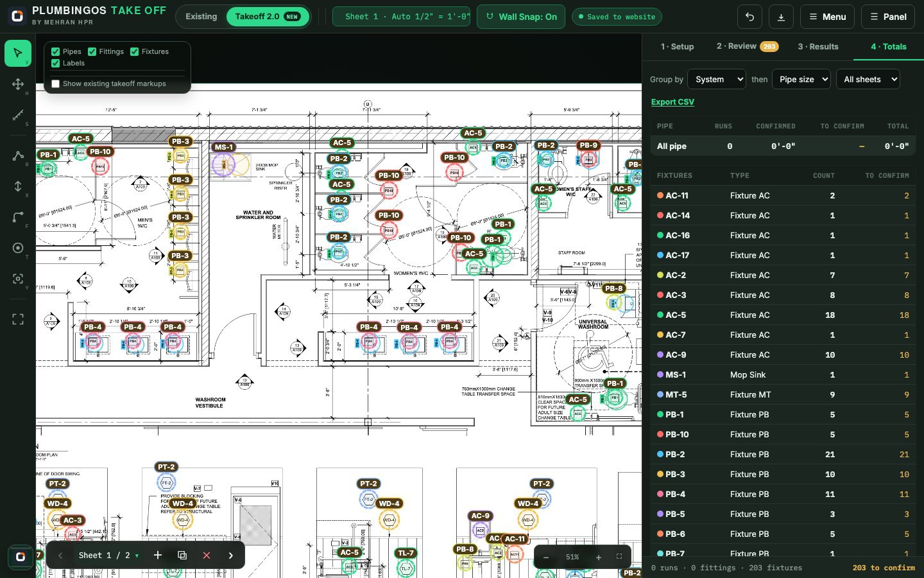924x578 pixels.
Task: Select the circle target fixture tool
Action: point(18,248)
